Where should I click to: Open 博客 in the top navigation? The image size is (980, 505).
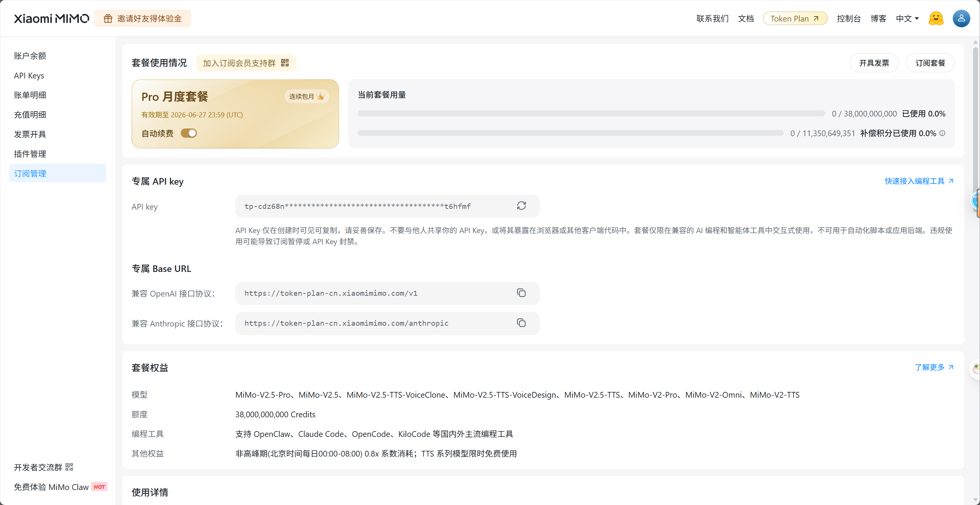pyautogui.click(x=878, y=18)
